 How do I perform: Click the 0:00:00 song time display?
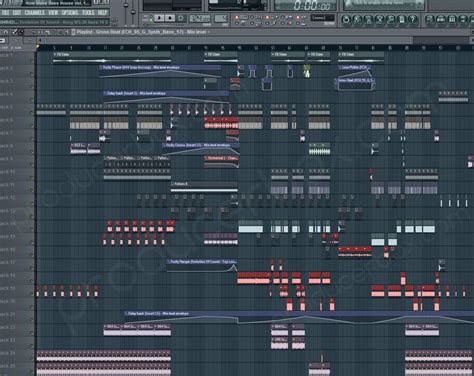coord(311,6)
